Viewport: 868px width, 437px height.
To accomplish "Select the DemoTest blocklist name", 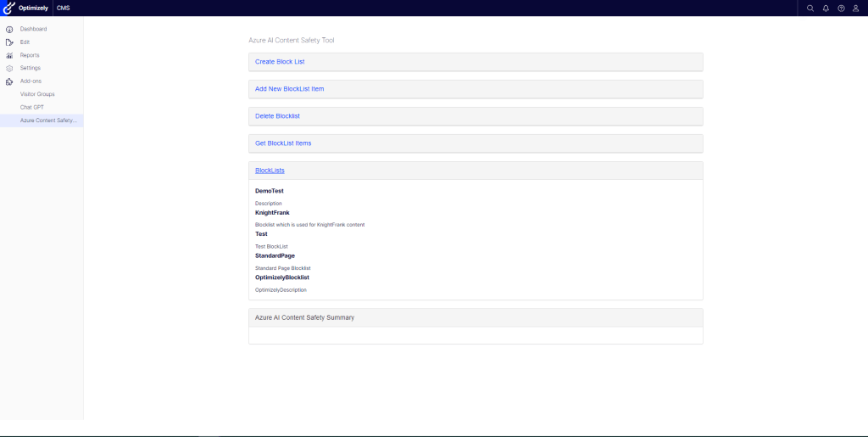I will [x=269, y=191].
